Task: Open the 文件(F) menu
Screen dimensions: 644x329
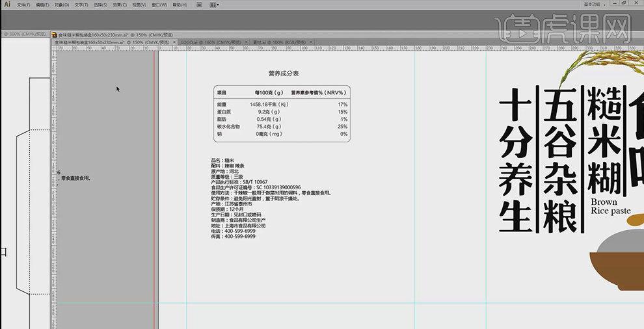Action: click(x=23, y=4)
